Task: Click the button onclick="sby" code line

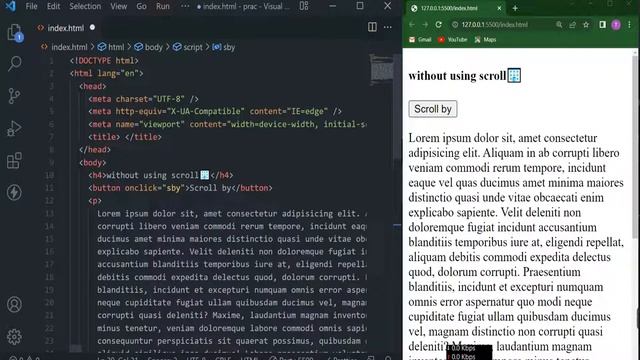Action: pos(180,188)
